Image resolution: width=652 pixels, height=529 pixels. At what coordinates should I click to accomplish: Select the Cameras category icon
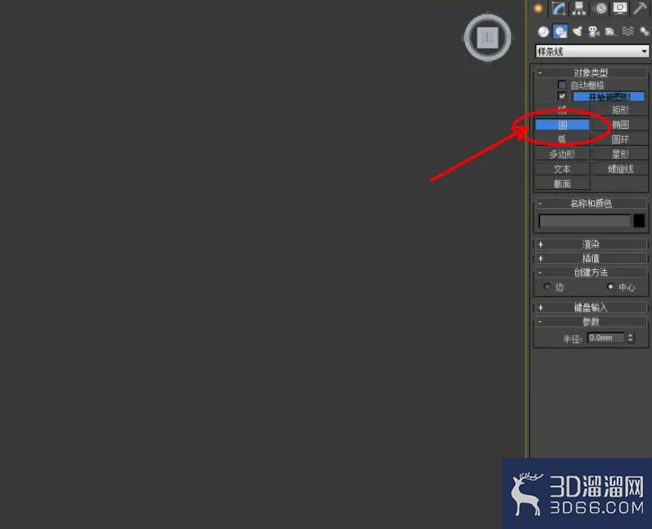(594, 32)
